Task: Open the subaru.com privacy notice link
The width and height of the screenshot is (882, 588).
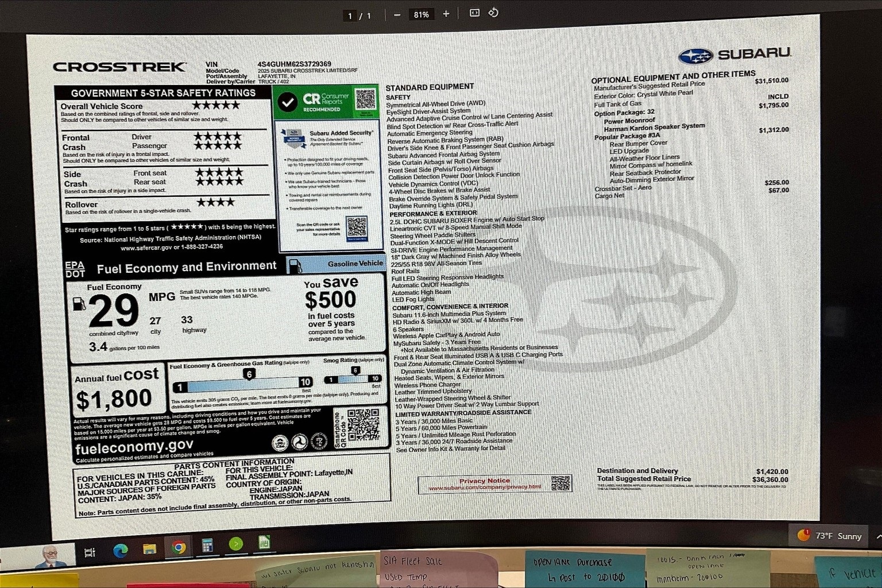Action: pyautogui.click(x=485, y=487)
